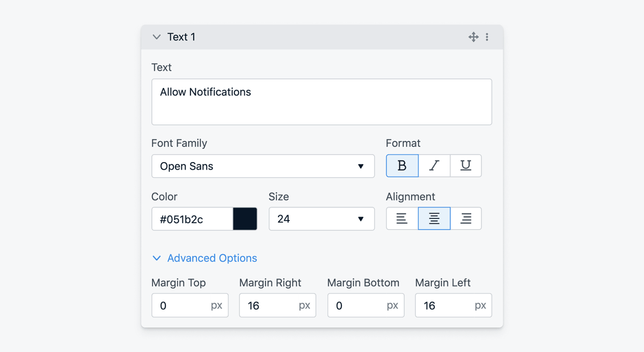
Task: Open the three-dot options menu for Text 1
Action: click(x=487, y=37)
